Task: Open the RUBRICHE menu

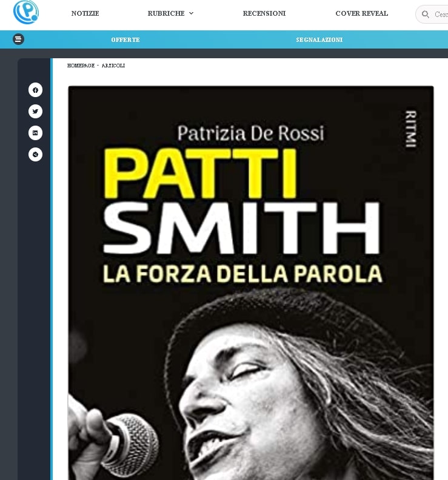Action: 170,13
